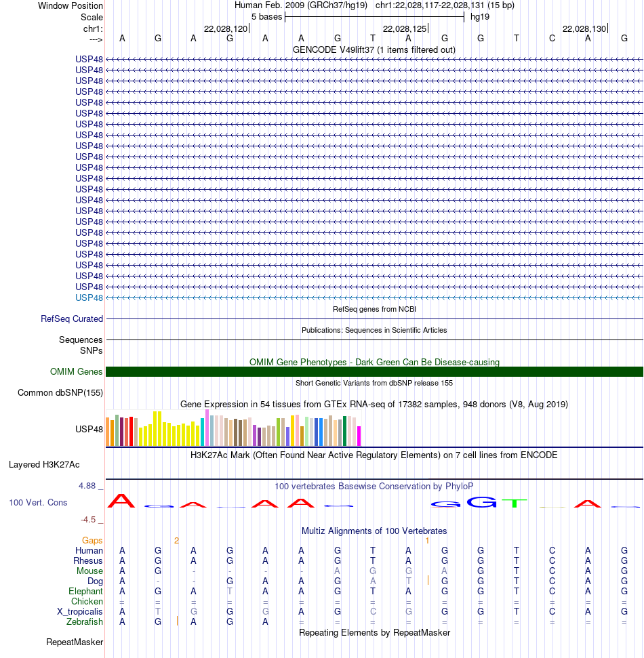Image resolution: width=644 pixels, height=658 pixels.
Task: Open the OMIM Gene Phenotypes track title
Action: point(374,362)
